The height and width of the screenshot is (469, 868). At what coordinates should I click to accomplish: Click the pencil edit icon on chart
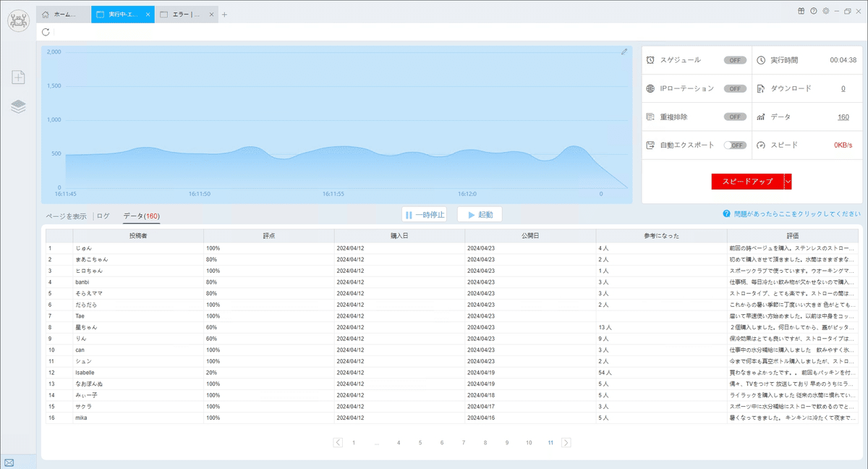click(x=624, y=52)
